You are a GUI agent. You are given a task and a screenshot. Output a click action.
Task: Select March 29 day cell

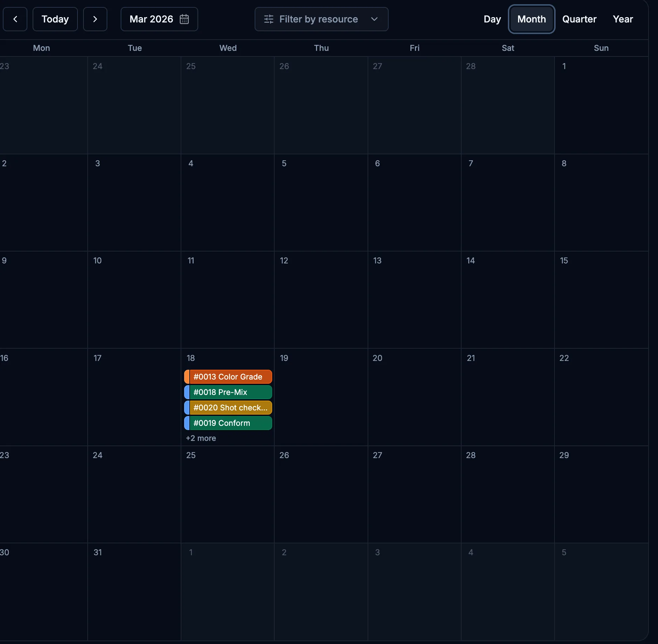tap(601, 494)
